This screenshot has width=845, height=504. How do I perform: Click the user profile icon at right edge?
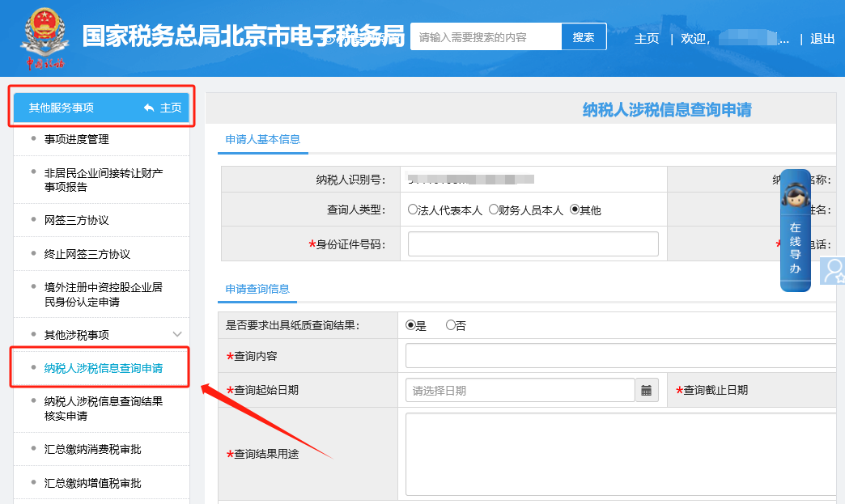(x=833, y=271)
